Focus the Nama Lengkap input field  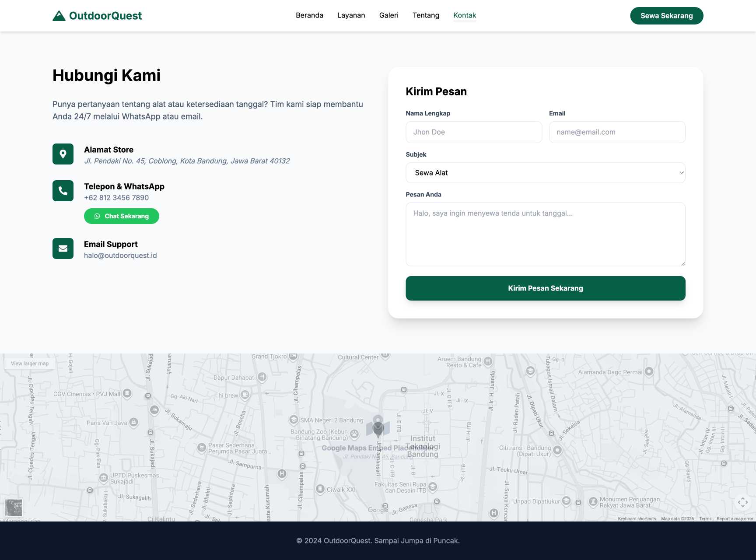(473, 132)
